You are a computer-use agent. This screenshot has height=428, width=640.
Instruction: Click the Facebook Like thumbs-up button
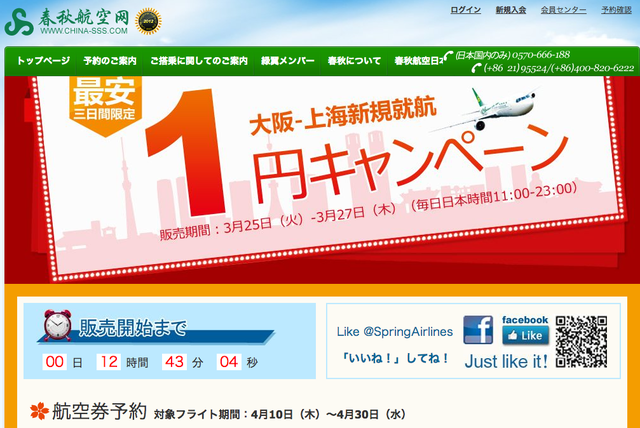click(x=525, y=336)
